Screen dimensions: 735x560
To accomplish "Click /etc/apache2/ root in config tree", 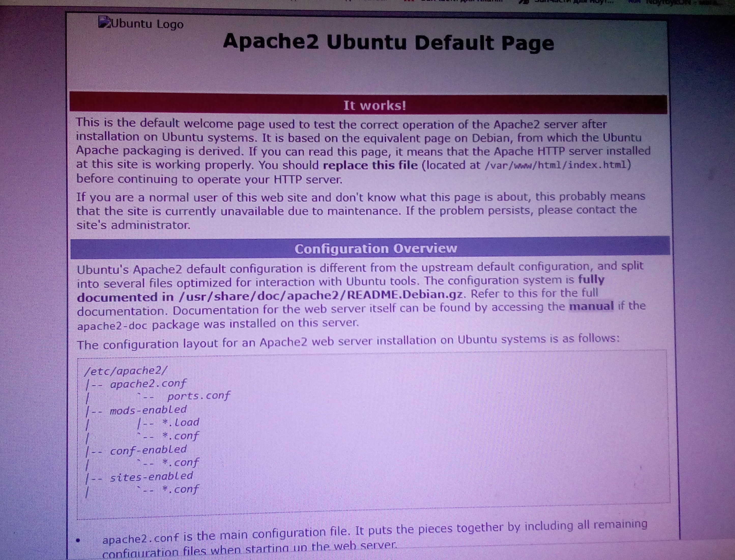I will [x=126, y=371].
